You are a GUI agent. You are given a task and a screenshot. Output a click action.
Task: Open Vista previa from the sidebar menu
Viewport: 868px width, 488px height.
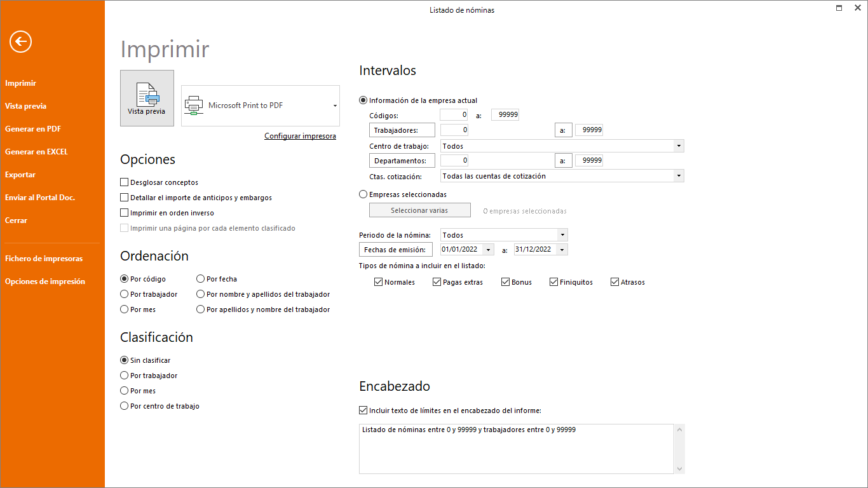click(x=25, y=106)
